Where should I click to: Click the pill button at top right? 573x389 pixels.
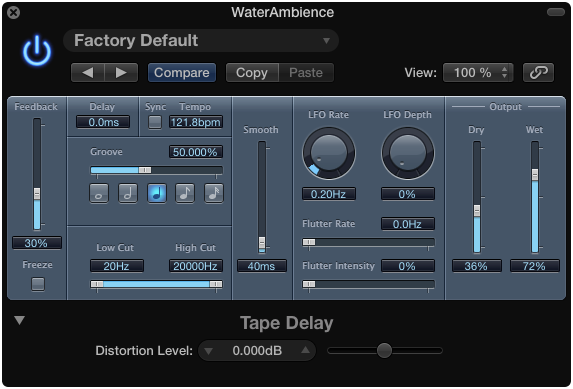pyautogui.click(x=556, y=12)
